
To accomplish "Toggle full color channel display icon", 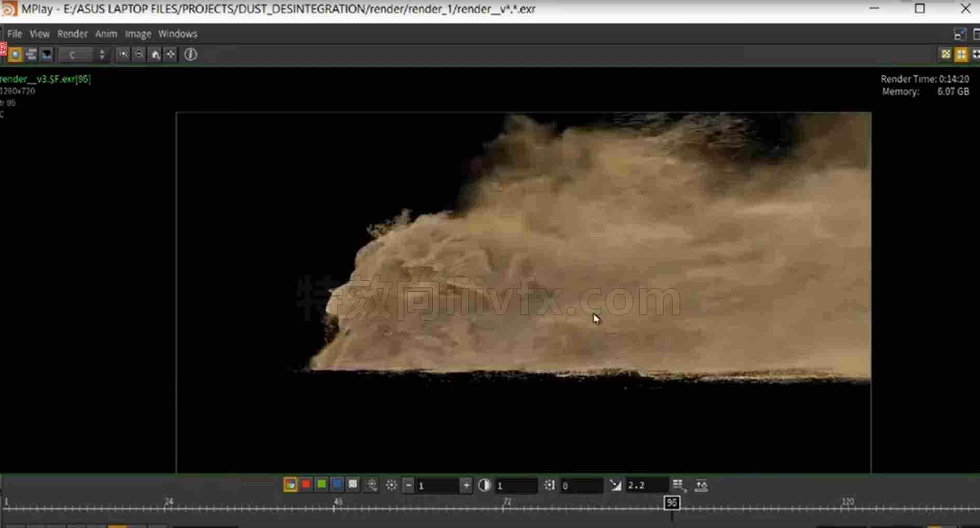I will [x=290, y=485].
